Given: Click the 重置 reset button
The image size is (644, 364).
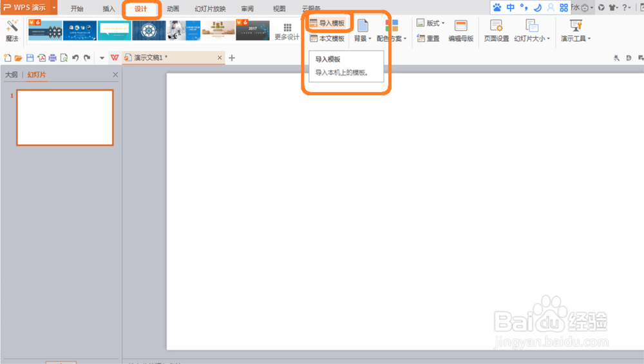Looking at the screenshot, I should coord(428,38).
